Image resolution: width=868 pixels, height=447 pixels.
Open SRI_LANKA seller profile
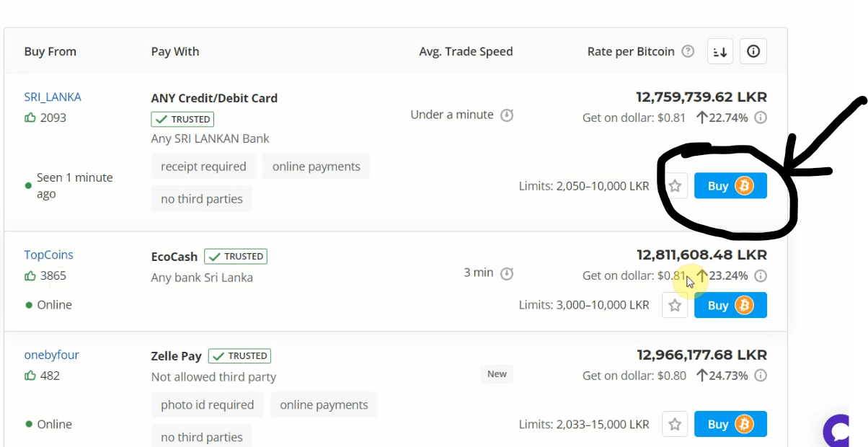pyautogui.click(x=53, y=97)
